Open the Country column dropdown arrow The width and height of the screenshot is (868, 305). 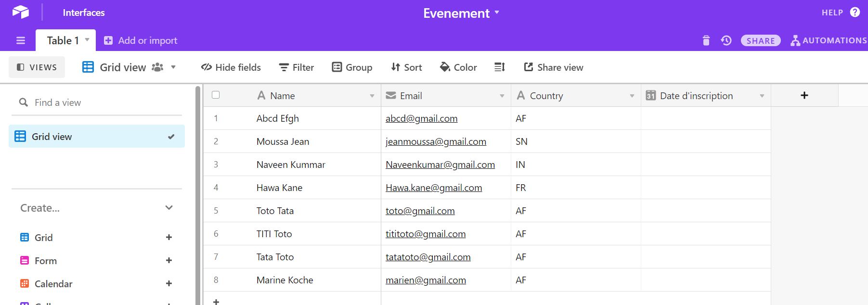point(632,96)
